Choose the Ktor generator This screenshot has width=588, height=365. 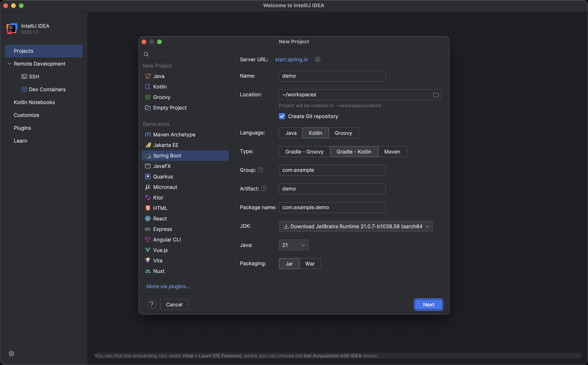158,197
